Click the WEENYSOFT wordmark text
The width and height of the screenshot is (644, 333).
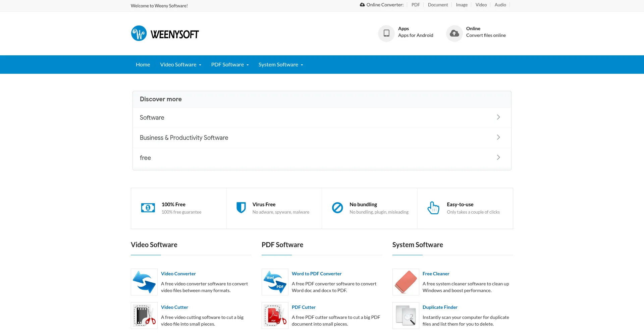pos(175,34)
